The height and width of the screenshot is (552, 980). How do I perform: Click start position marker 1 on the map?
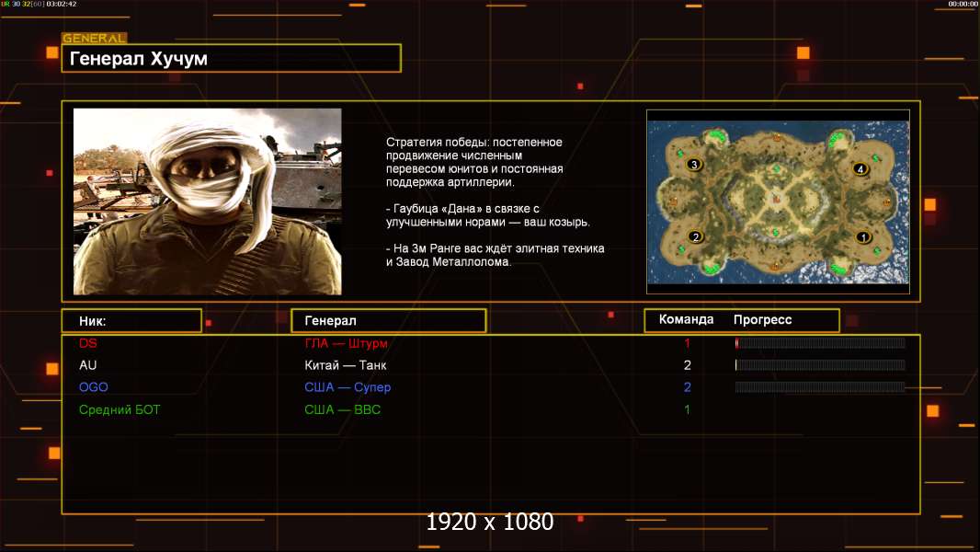(x=863, y=237)
